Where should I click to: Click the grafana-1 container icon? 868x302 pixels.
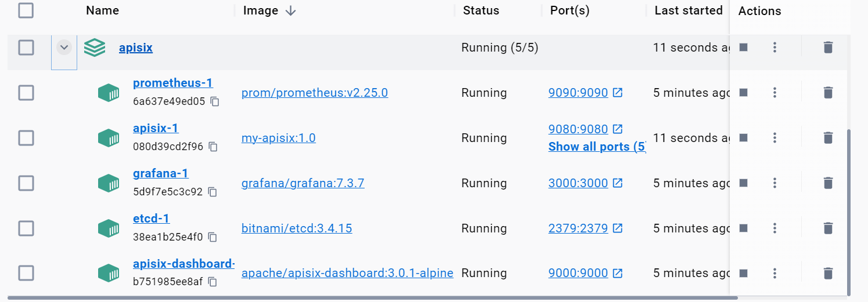pyautogui.click(x=109, y=183)
